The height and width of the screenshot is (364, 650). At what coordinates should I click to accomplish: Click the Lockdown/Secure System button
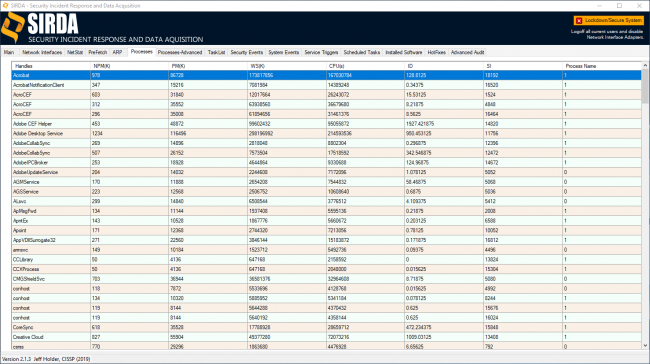pyautogui.click(x=609, y=20)
